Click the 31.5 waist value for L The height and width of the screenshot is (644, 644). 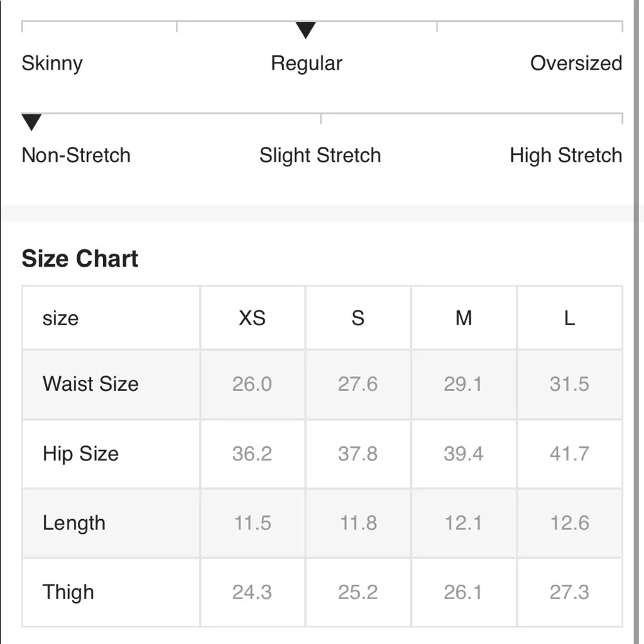pyautogui.click(x=569, y=384)
